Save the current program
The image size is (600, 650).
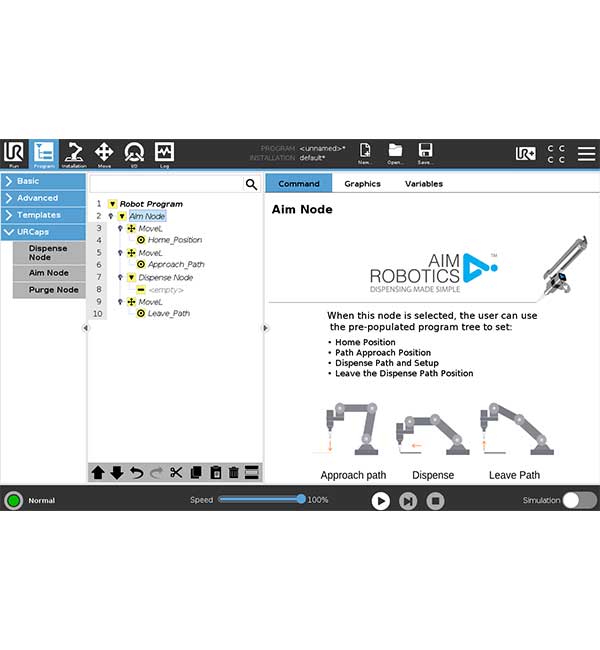click(x=425, y=153)
